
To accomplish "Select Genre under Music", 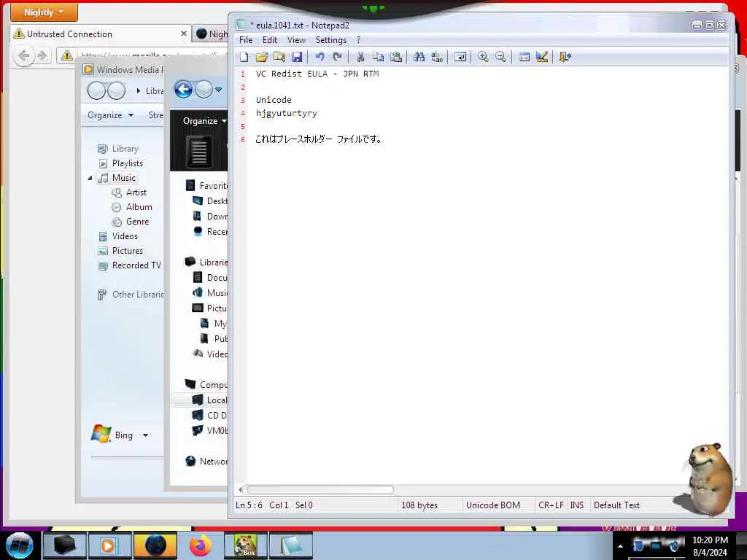I will [137, 222].
